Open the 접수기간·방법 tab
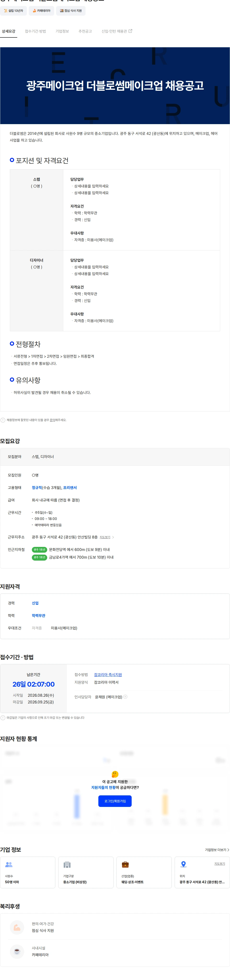The height and width of the screenshot is (980, 230). 35,31
